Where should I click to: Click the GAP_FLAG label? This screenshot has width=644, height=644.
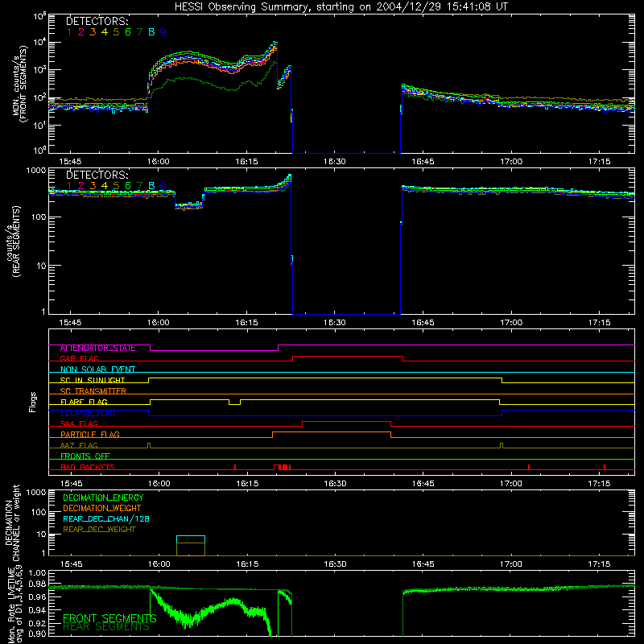tap(80, 358)
